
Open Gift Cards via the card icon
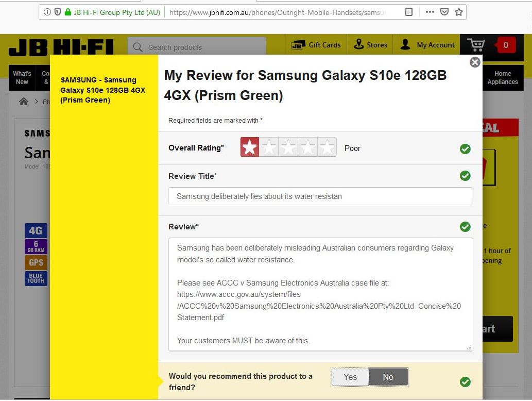[300, 44]
